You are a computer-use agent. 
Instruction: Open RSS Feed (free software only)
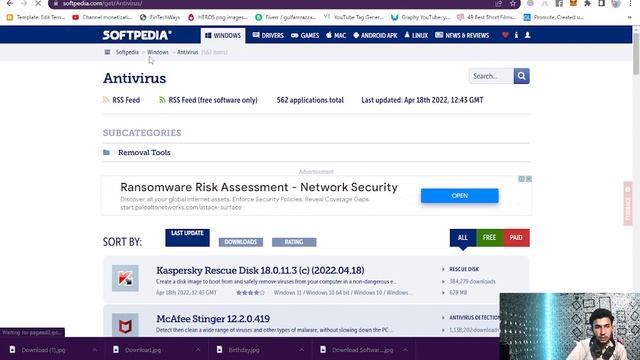tap(213, 100)
